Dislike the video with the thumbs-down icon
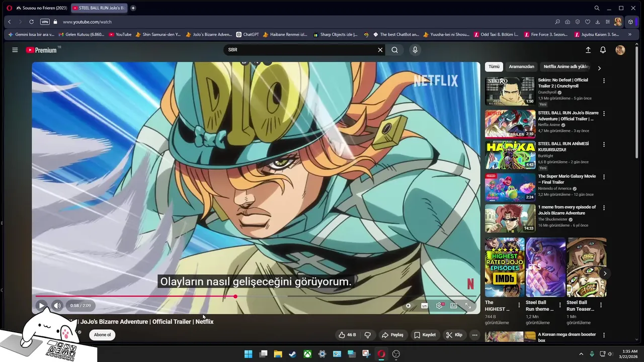Image resolution: width=644 pixels, height=362 pixels. [368, 335]
